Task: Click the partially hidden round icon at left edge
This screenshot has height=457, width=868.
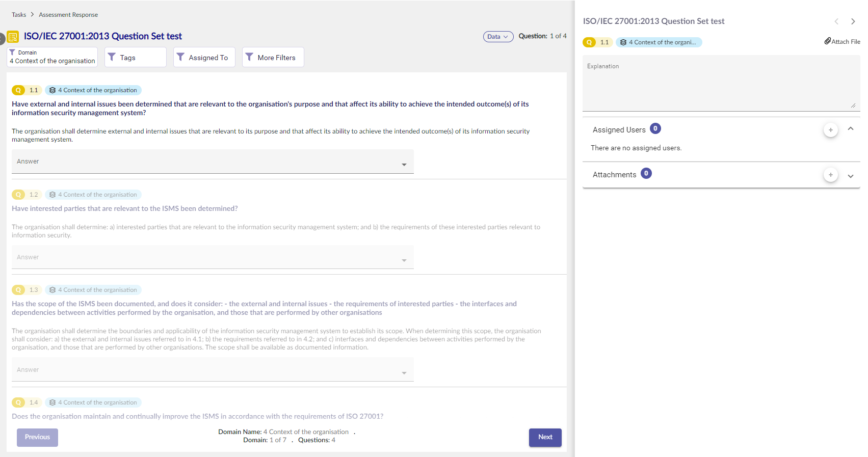Action: [x=2, y=39]
